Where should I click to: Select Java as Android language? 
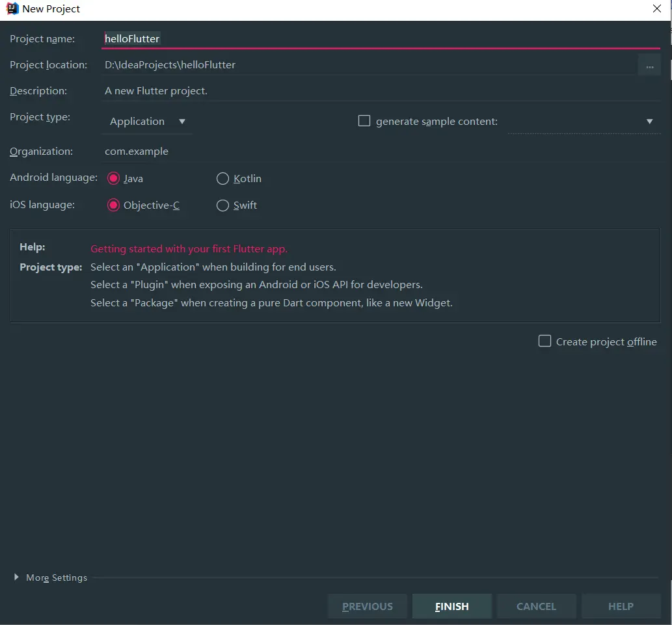pyautogui.click(x=113, y=178)
